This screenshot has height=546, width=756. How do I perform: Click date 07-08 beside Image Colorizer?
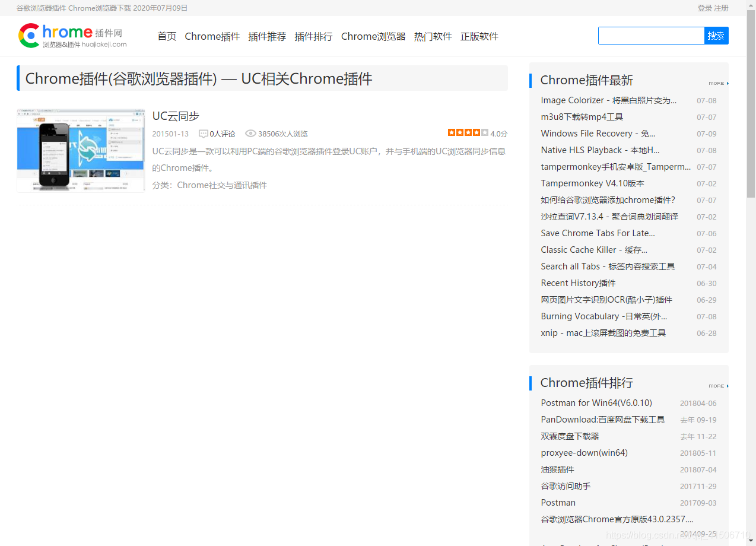(707, 101)
